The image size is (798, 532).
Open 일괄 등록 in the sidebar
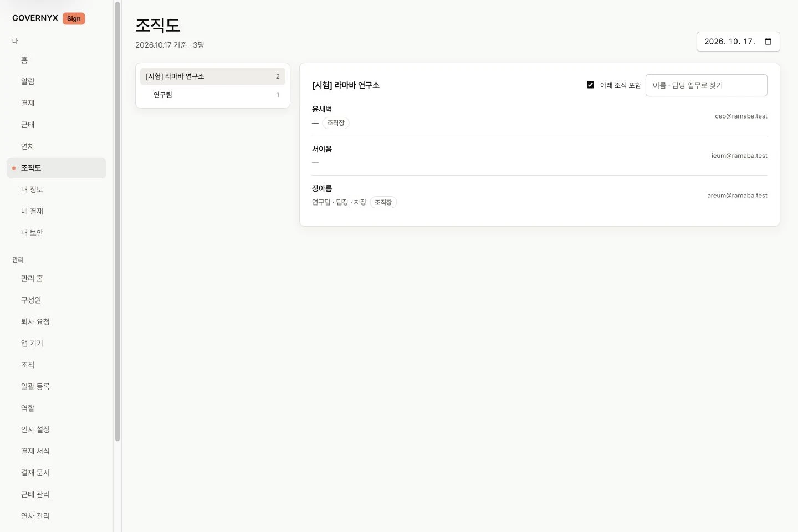pyautogui.click(x=57, y=386)
